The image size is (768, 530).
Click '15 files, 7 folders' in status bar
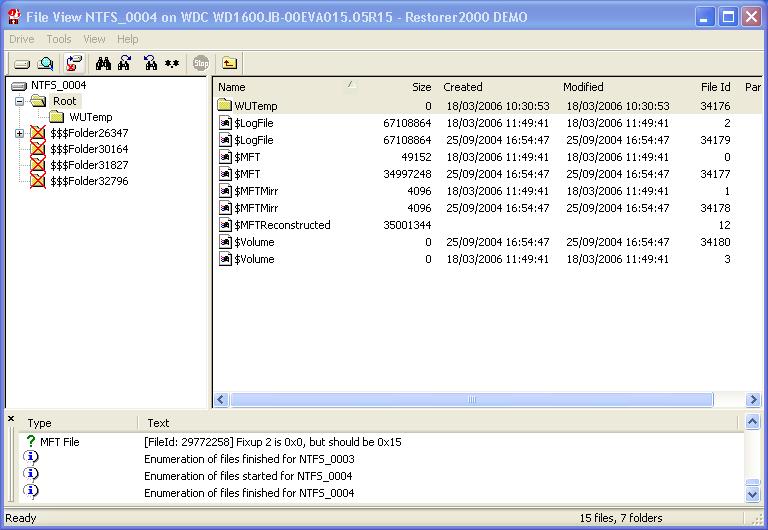point(621,518)
